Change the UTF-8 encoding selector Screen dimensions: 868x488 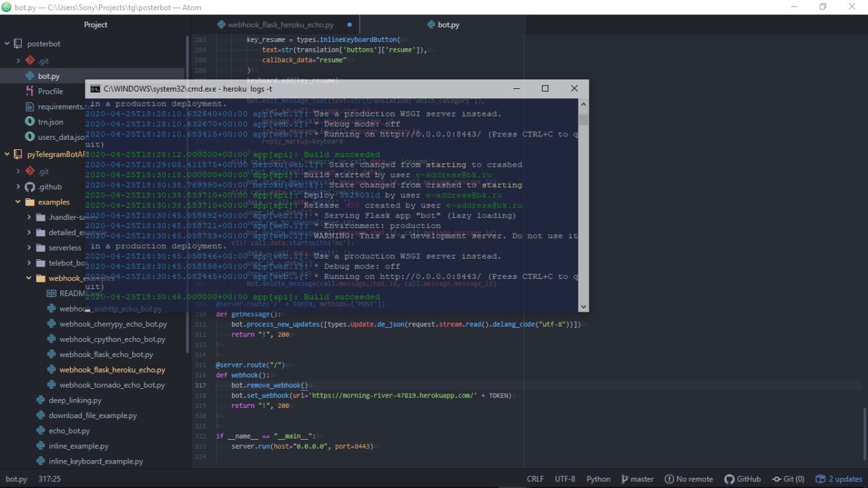(x=565, y=479)
